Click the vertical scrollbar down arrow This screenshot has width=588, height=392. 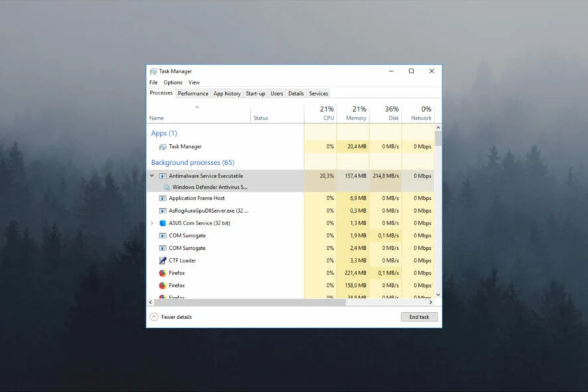point(438,295)
